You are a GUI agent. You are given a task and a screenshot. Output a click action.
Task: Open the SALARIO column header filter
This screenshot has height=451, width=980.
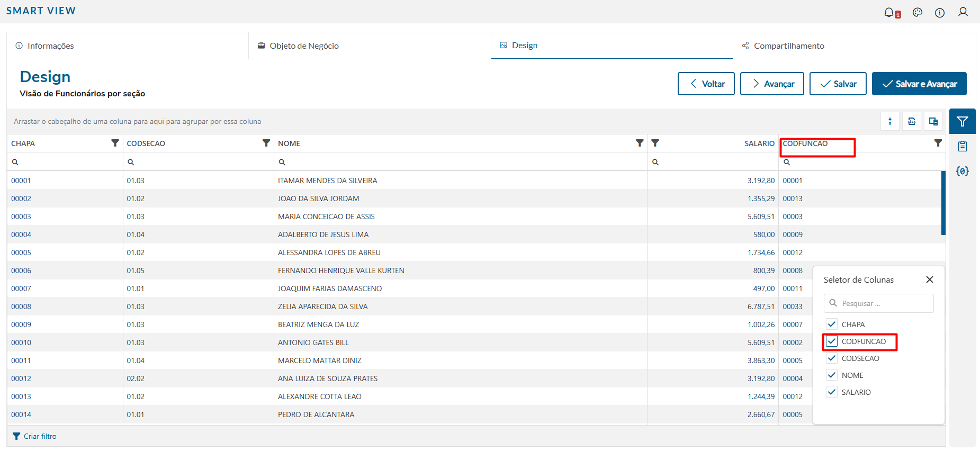(655, 143)
